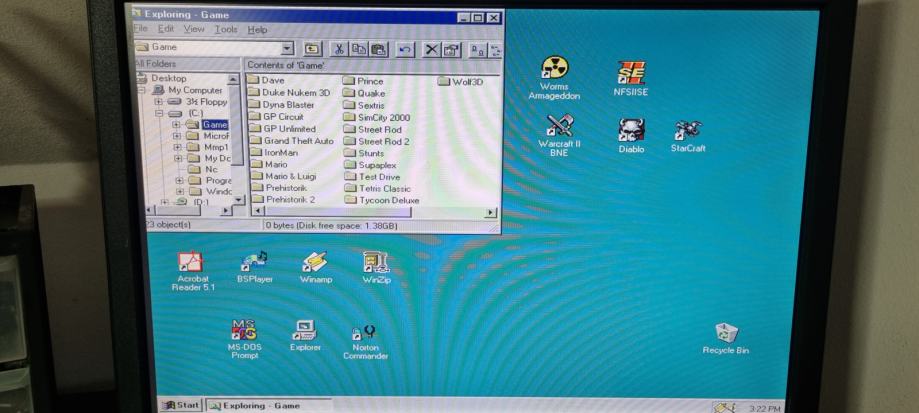
Task: Select the Diablo desktop shortcut
Action: 631,136
